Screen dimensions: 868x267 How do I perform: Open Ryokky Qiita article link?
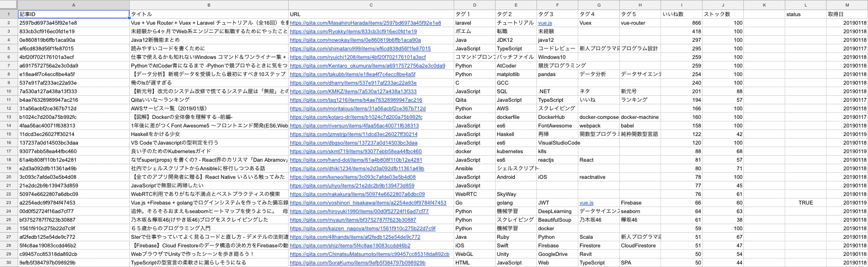(353, 31)
